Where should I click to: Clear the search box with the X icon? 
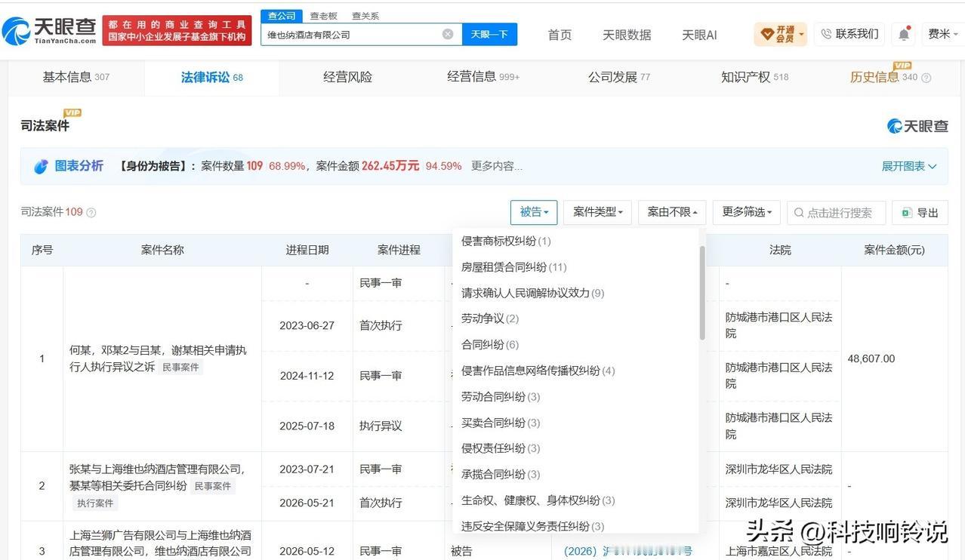click(x=448, y=34)
